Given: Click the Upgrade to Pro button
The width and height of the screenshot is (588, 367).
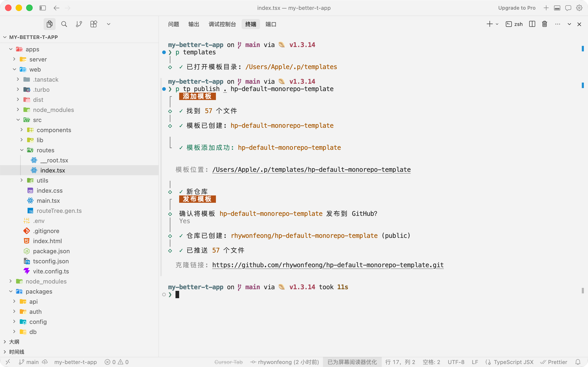Looking at the screenshot, I should pyautogui.click(x=517, y=8).
